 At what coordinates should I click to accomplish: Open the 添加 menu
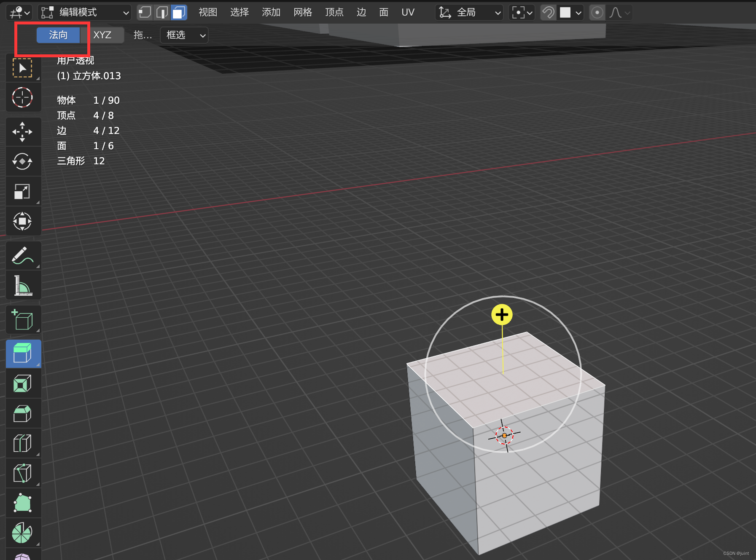click(x=271, y=12)
